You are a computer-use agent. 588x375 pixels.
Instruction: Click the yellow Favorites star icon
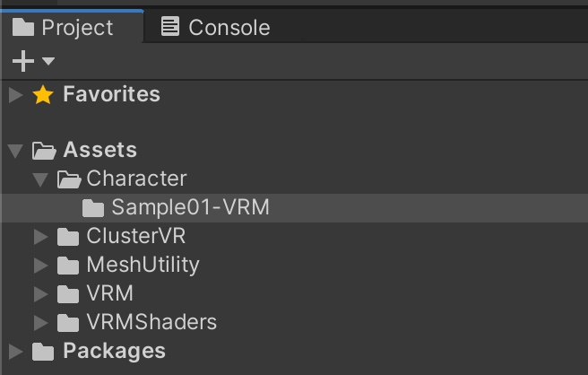[x=43, y=94]
